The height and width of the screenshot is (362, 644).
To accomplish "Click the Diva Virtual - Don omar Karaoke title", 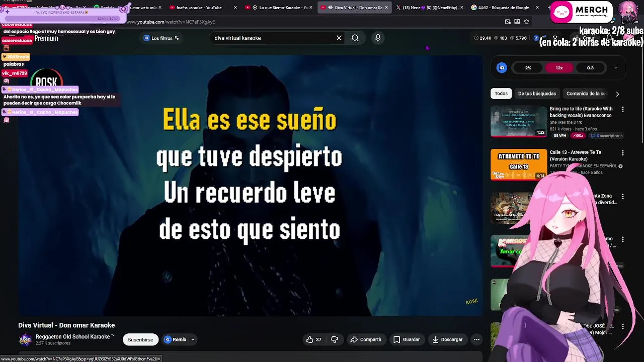I will (x=66, y=325).
